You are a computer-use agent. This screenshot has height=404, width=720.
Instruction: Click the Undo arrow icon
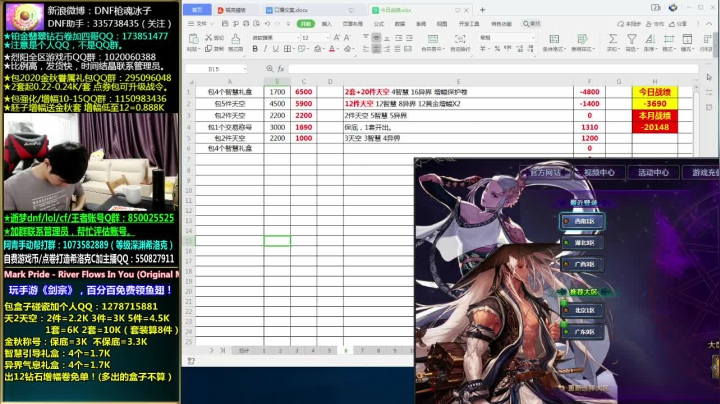[x=267, y=23]
